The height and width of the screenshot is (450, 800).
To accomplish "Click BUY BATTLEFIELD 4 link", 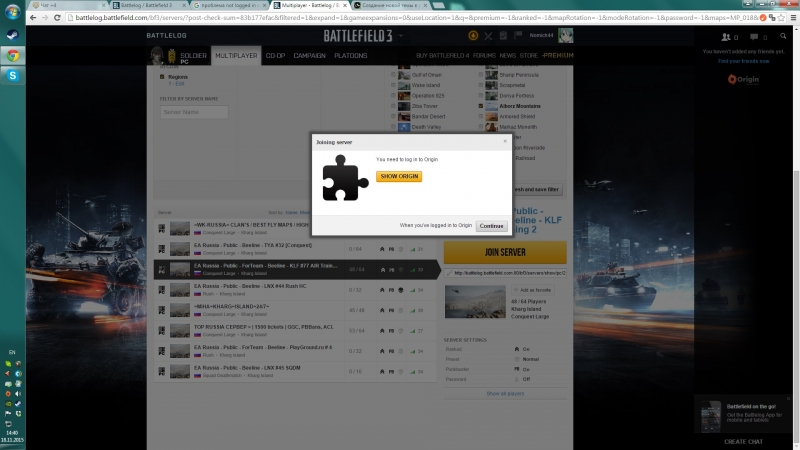I will pos(442,56).
